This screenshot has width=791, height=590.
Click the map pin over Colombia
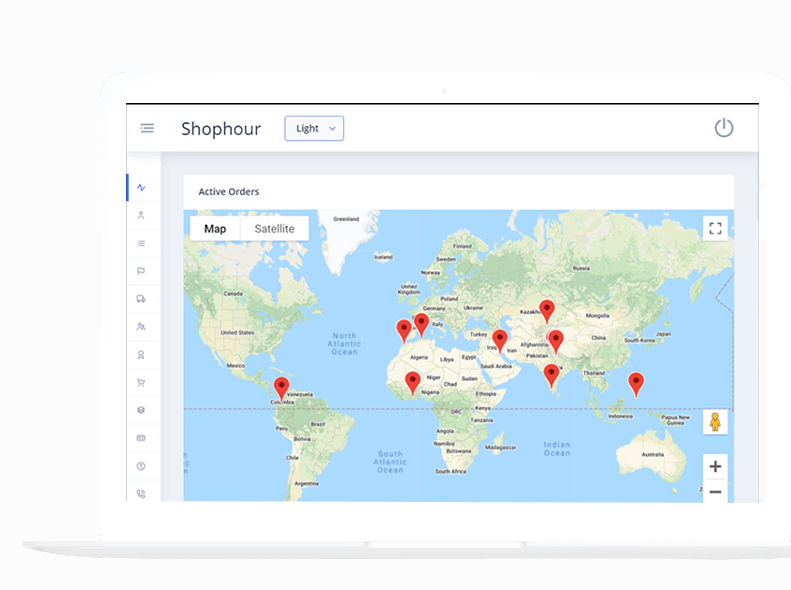click(x=281, y=387)
